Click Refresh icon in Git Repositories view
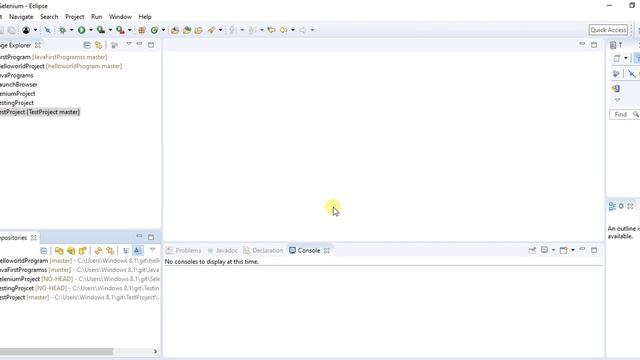Image resolution: width=640 pixels, height=360 pixels. tap(98, 251)
